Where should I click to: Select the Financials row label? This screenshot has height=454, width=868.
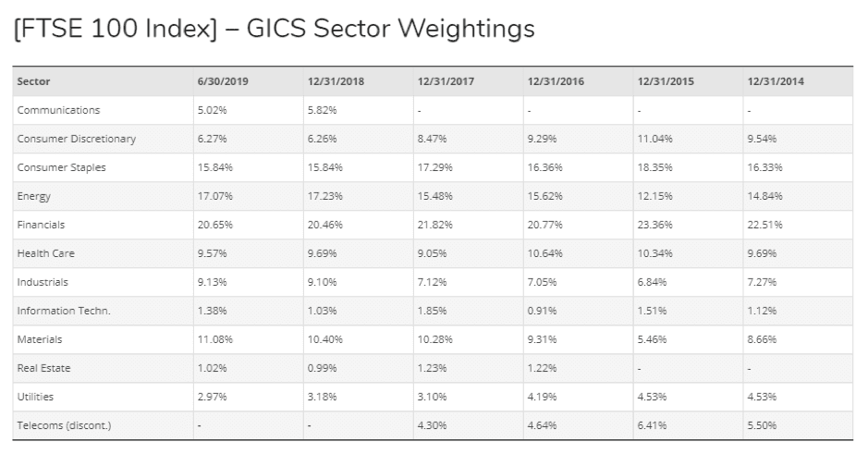point(41,225)
